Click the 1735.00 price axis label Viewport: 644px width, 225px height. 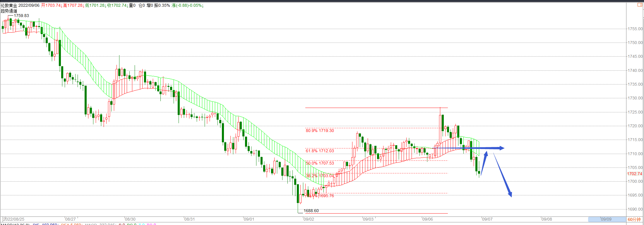(x=635, y=84)
